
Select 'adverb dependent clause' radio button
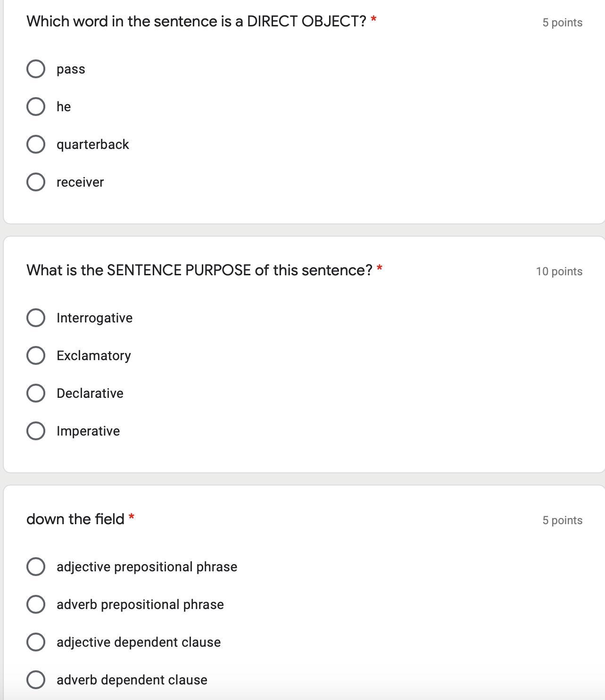[x=36, y=680]
